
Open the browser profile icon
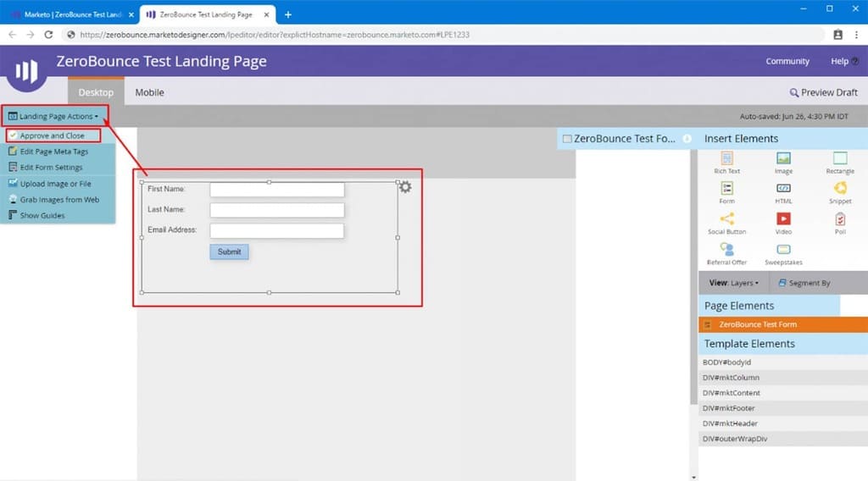[x=837, y=34]
